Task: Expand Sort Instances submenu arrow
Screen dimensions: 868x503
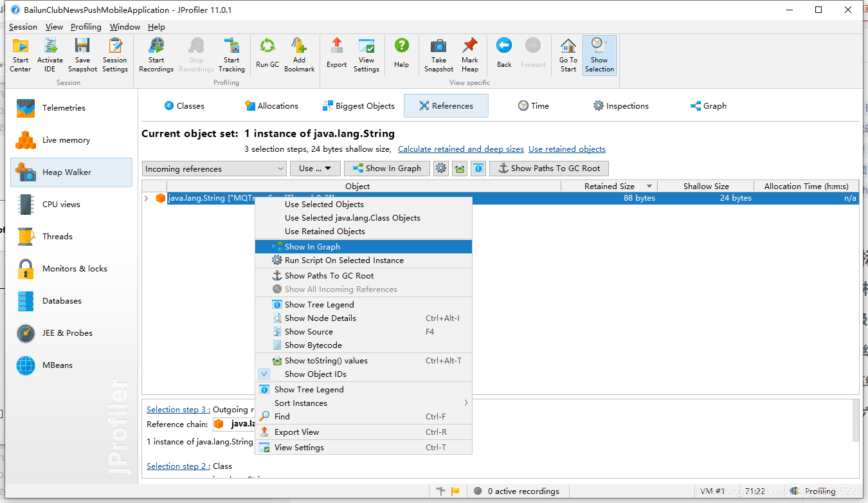Action: 466,403
